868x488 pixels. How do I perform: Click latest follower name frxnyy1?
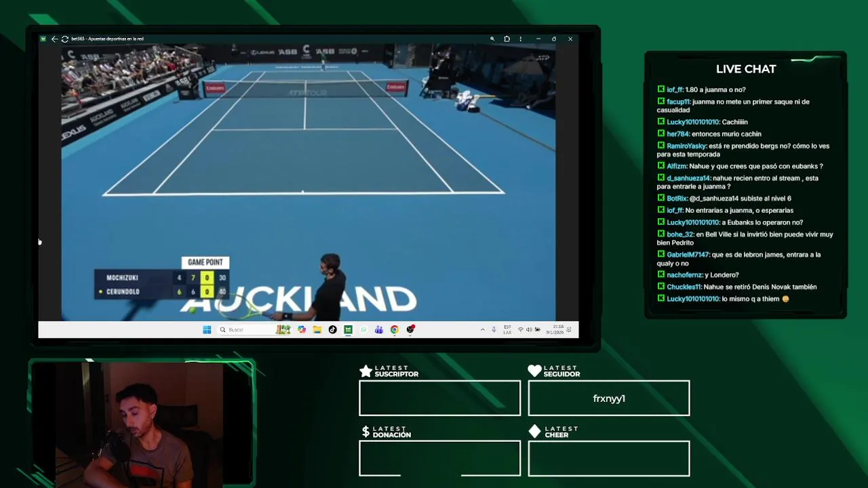609,399
